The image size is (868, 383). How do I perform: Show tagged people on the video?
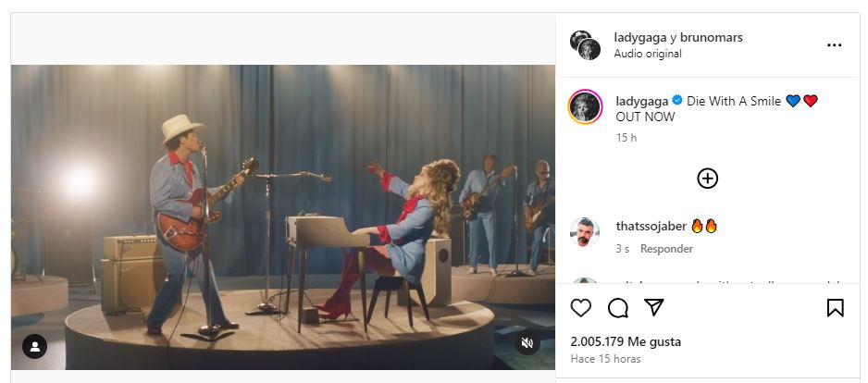tap(34, 347)
